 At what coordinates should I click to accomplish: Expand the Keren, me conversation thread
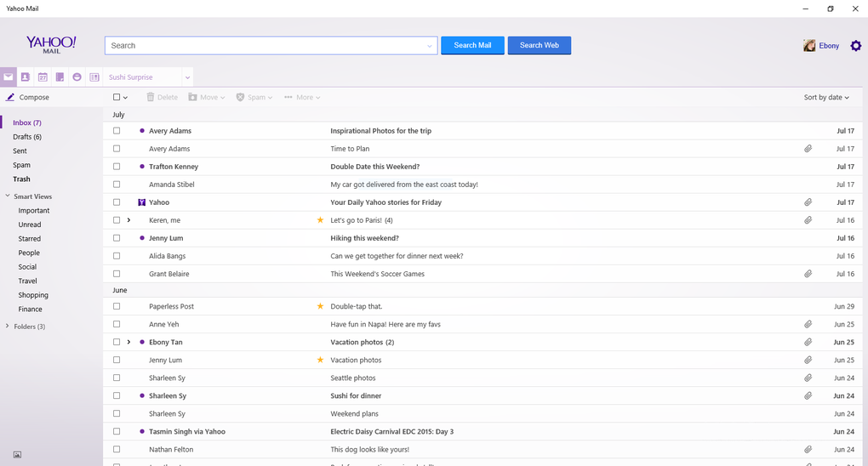pos(128,220)
